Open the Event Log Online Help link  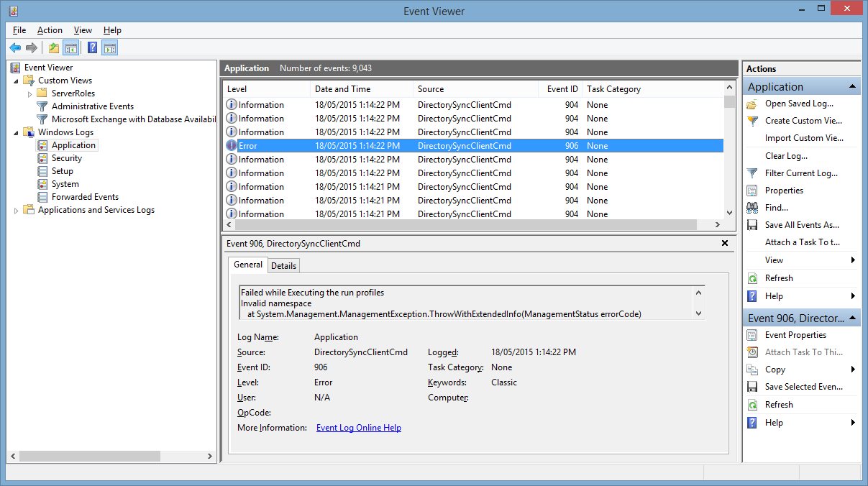tap(359, 428)
